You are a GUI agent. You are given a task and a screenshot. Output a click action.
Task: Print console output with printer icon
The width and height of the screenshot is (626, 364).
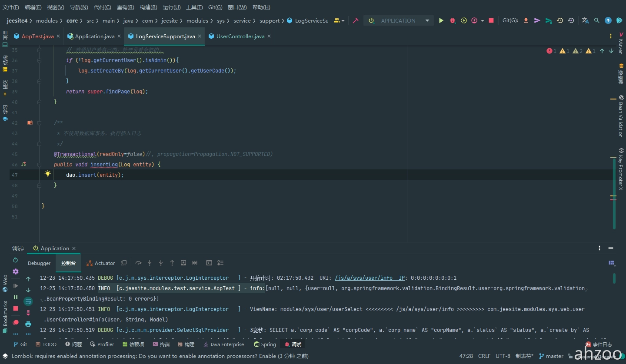(x=28, y=324)
